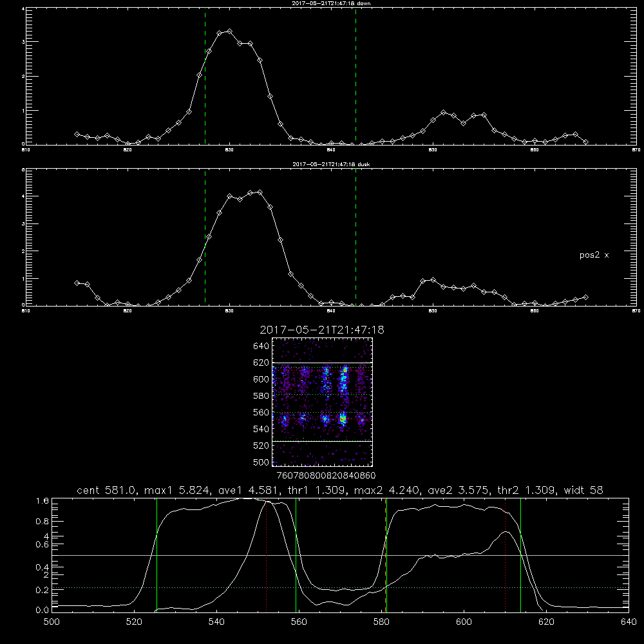Image resolution: width=644 pixels, height=644 pixels.
Task: Select the 'widt 58' value
Action: (583, 490)
